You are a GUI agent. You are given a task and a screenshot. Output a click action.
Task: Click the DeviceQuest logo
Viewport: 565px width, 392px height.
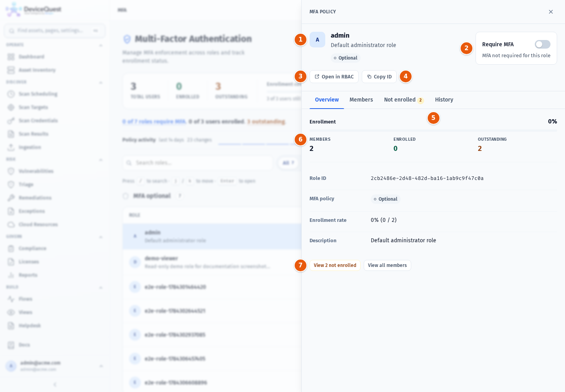[x=34, y=9]
